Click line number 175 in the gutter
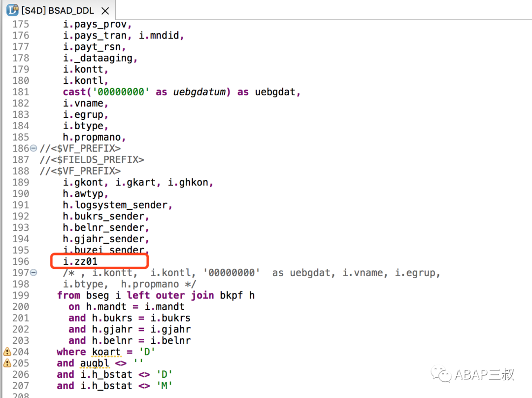This screenshot has height=398, width=532. [21, 24]
